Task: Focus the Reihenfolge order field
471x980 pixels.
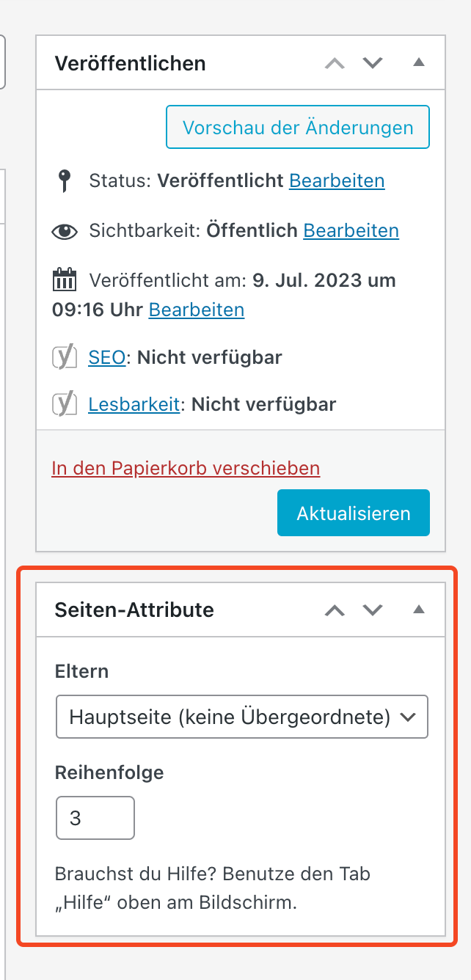Action: pyautogui.click(x=95, y=818)
